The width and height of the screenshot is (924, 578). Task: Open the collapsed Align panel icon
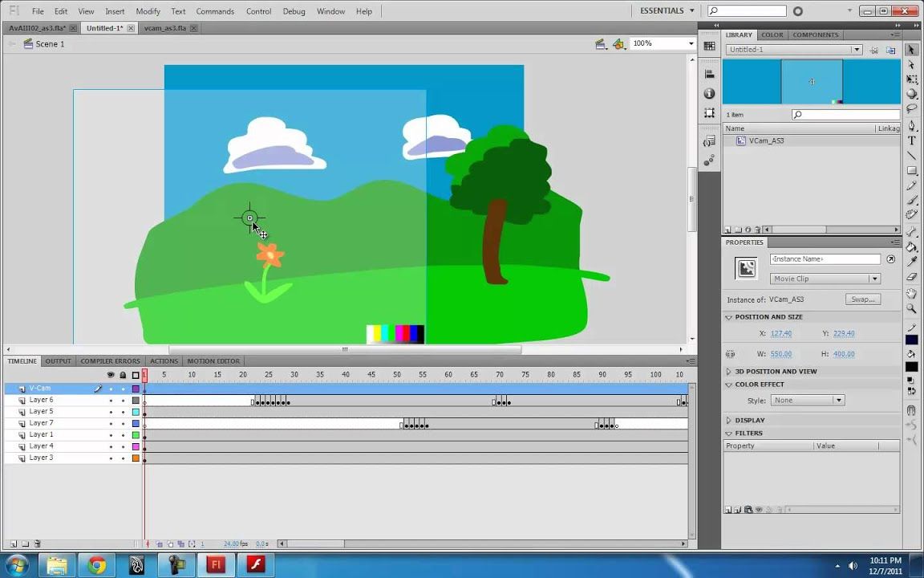pyautogui.click(x=710, y=74)
